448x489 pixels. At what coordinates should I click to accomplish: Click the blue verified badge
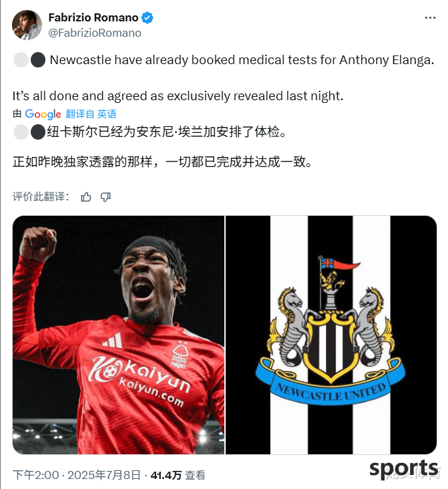[x=148, y=18]
